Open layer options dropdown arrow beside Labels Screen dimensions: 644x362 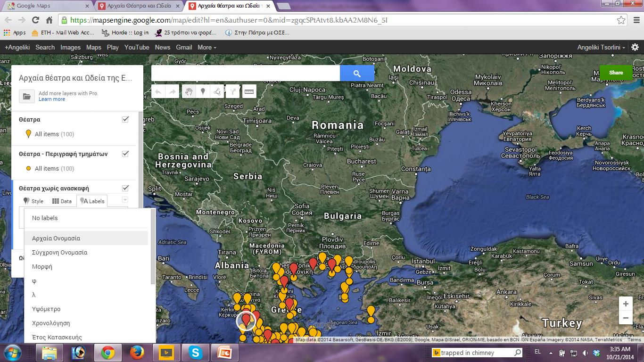click(125, 200)
